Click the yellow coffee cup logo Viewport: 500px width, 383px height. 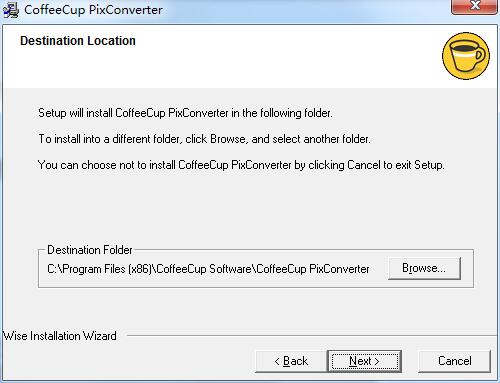pos(466,56)
